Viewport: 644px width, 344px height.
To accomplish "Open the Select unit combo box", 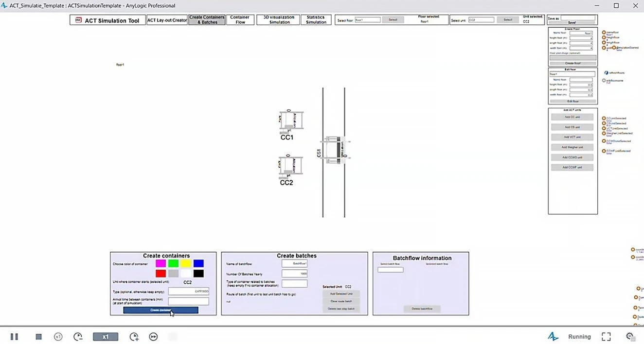I will coord(481,20).
